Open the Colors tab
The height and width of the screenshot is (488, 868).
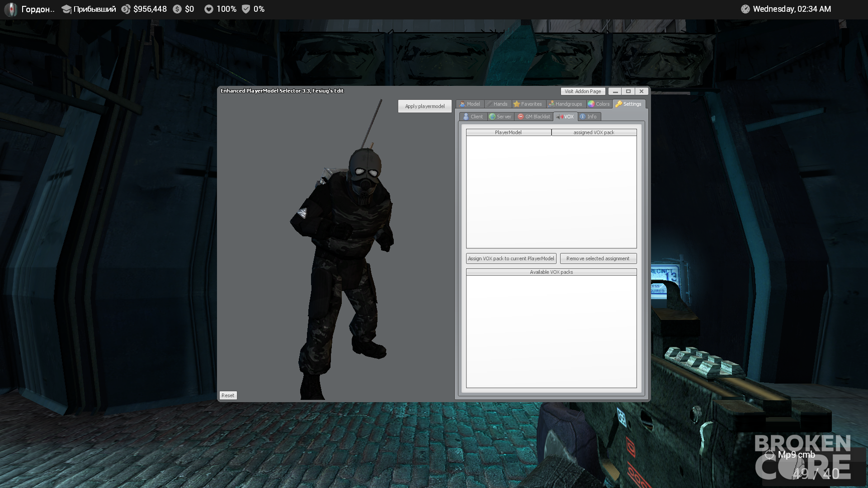pyautogui.click(x=599, y=104)
